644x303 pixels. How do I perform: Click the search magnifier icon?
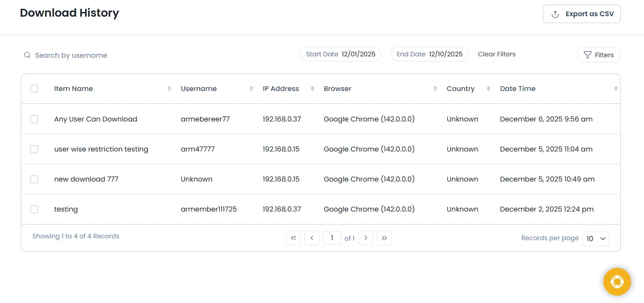pos(27,55)
